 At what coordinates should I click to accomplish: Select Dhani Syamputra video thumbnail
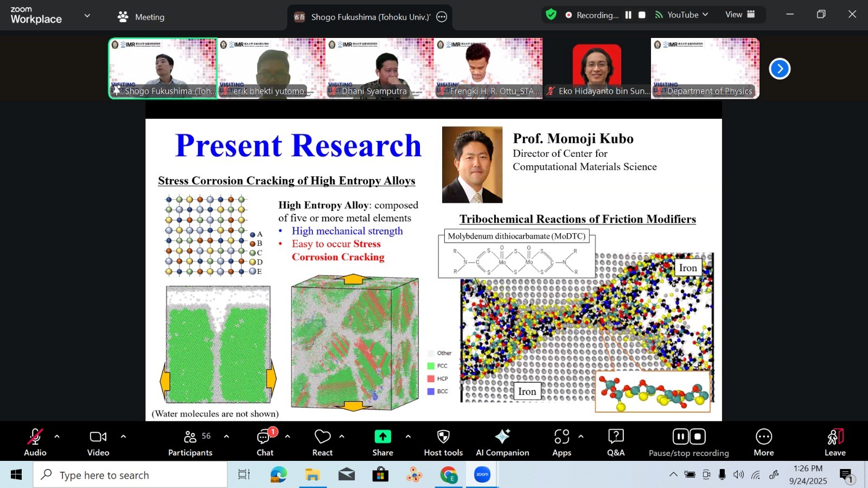click(380, 68)
